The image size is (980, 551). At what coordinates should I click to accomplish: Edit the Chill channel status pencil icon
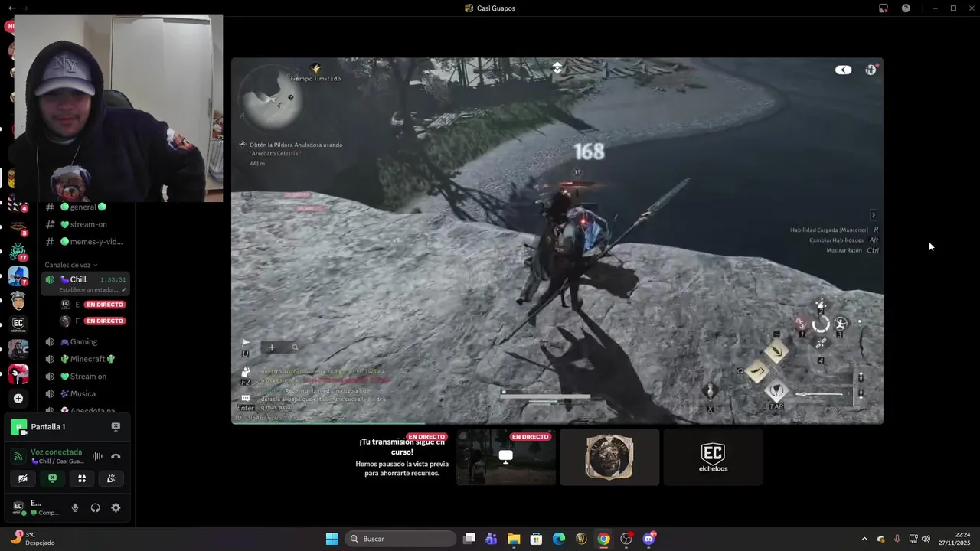tap(124, 290)
